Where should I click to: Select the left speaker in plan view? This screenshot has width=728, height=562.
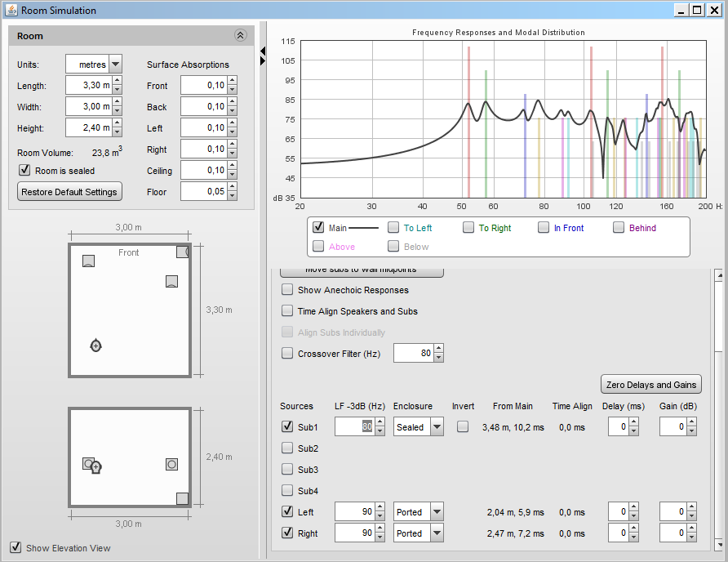(x=89, y=261)
